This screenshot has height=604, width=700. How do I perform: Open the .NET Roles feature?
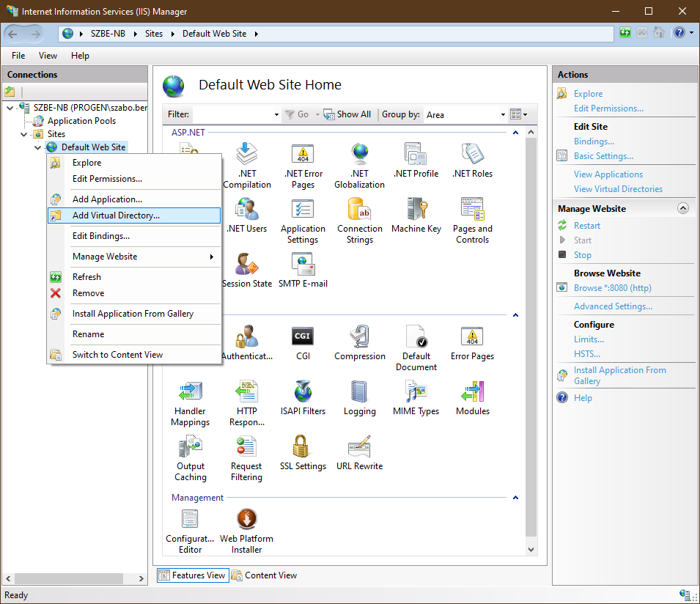click(472, 161)
